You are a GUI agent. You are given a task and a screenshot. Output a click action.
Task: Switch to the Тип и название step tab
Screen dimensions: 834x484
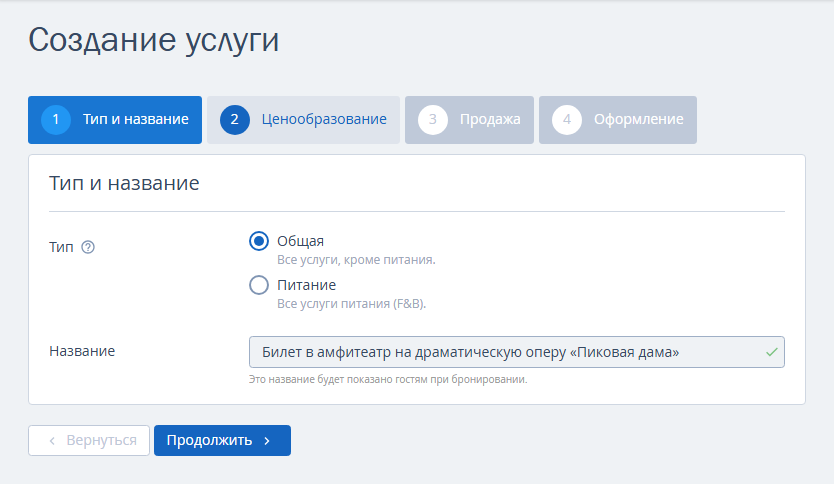coord(115,120)
